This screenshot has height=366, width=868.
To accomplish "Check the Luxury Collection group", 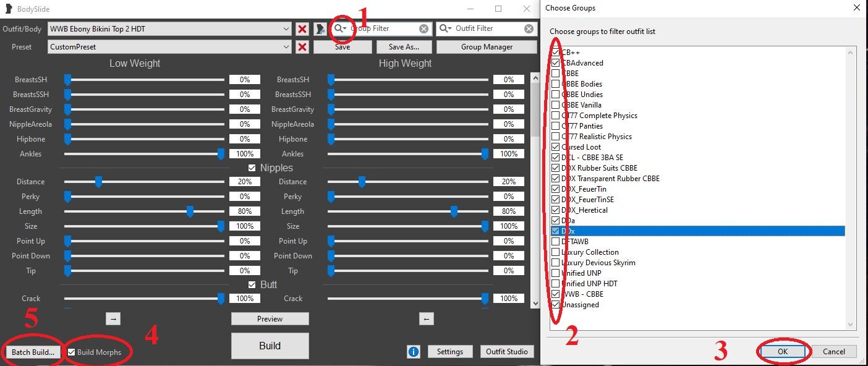I will pos(556,252).
